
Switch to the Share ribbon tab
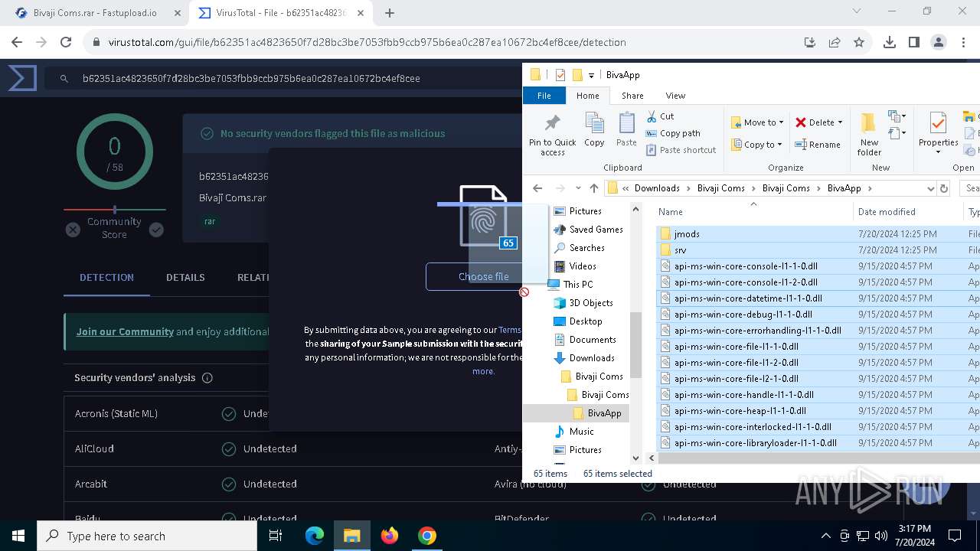(632, 96)
